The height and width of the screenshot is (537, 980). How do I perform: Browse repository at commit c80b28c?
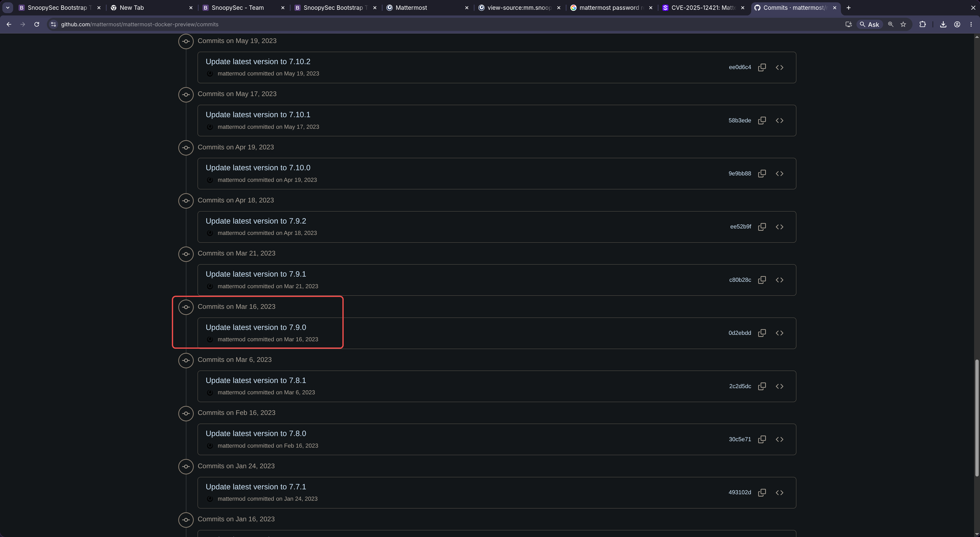pyautogui.click(x=780, y=280)
